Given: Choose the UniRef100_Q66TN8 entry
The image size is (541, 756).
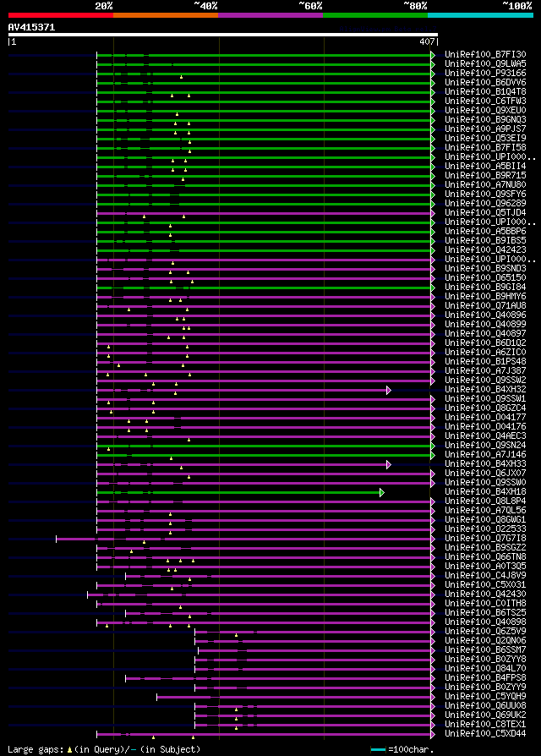Looking at the screenshot, I should point(485,557).
